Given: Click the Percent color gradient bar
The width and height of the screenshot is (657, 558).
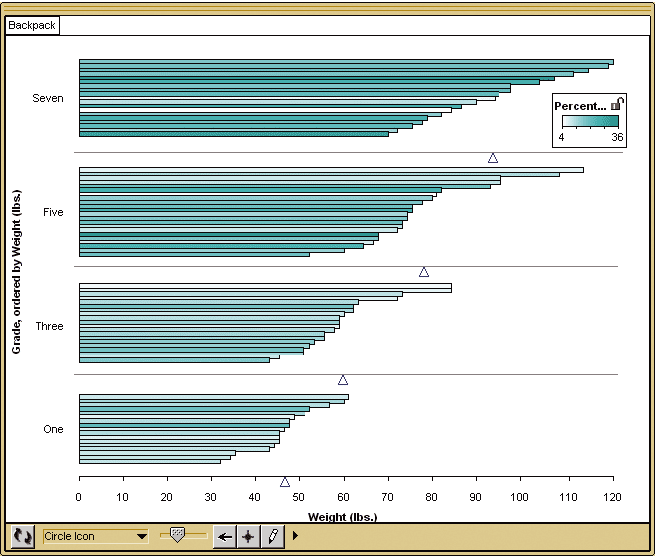Looking at the screenshot, I should click(589, 121).
